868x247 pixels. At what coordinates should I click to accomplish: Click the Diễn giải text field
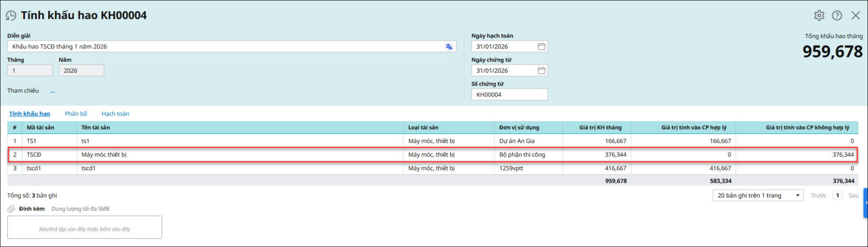(225, 47)
